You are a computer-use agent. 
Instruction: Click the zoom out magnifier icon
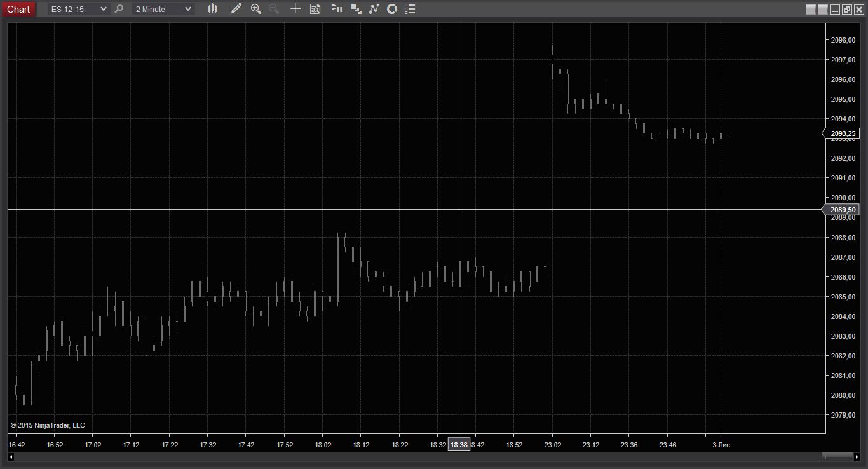274,9
